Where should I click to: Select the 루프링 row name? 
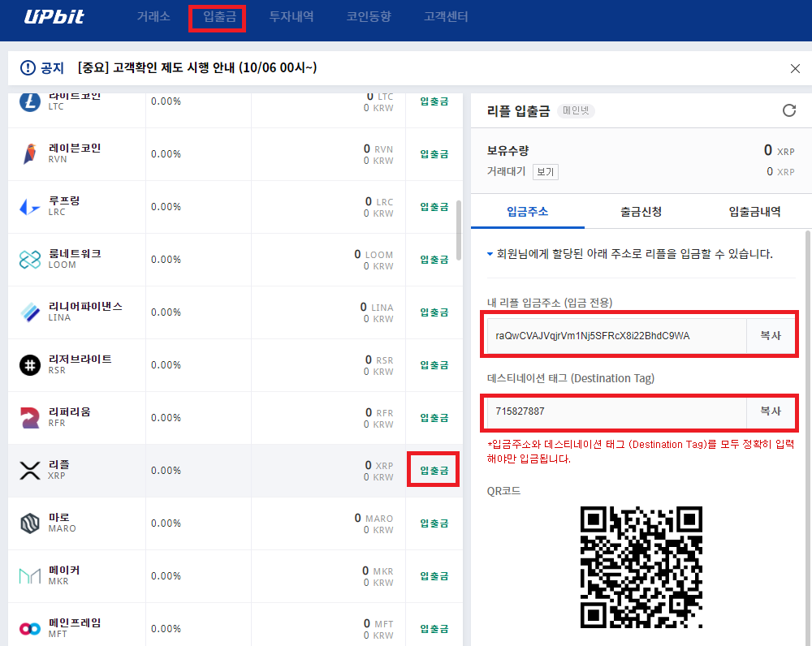64,200
